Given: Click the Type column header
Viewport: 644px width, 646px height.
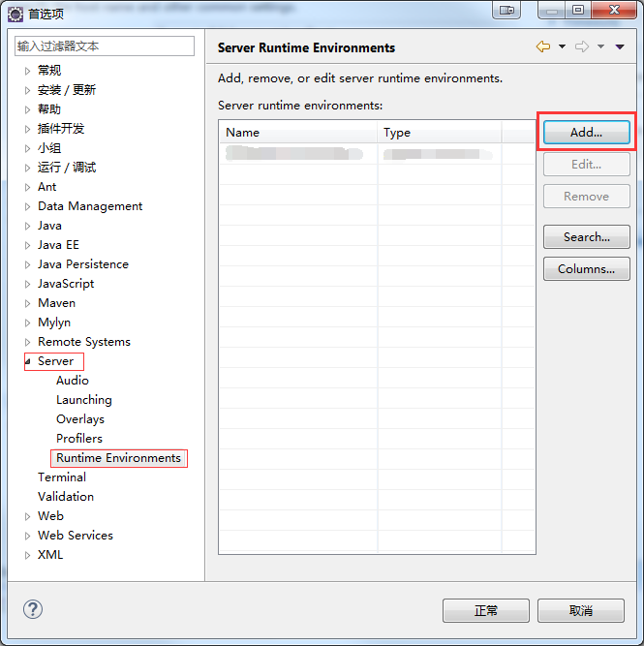Looking at the screenshot, I should 438,133.
